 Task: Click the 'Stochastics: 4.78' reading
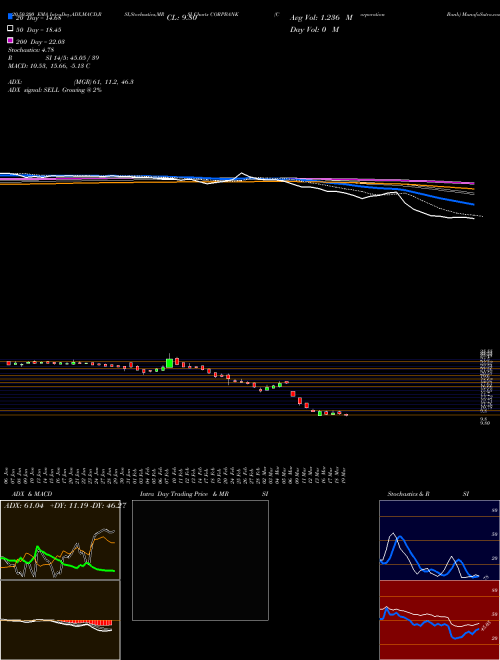(x=31, y=50)
